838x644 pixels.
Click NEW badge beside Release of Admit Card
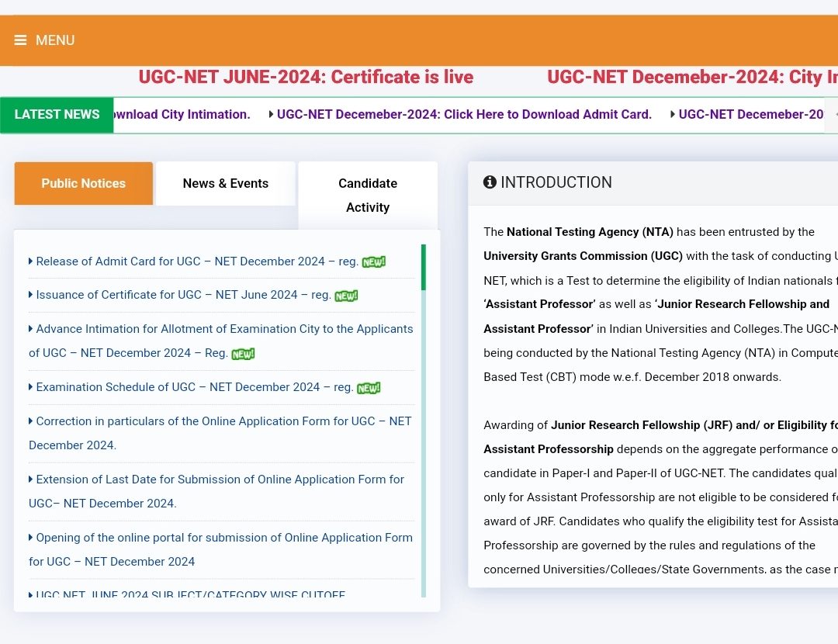373,262
